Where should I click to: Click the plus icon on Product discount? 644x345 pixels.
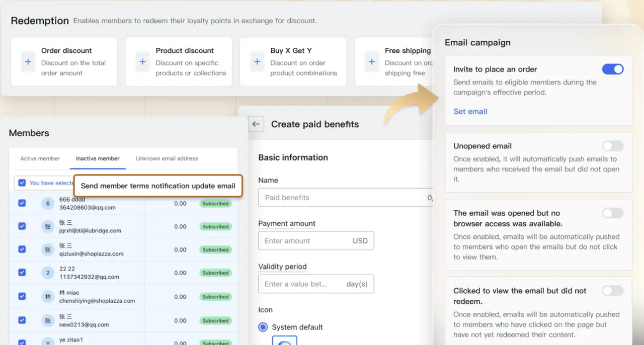(143, 62)
